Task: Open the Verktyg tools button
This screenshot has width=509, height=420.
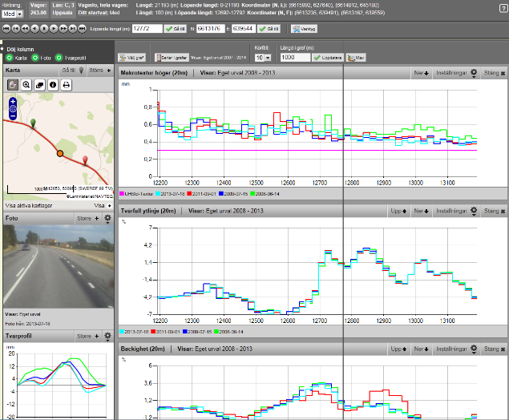Action: (304, 29)
